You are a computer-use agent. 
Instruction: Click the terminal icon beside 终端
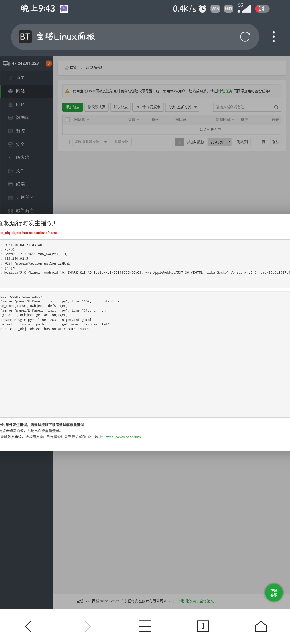pyautogui.click(x=10, y=184)
